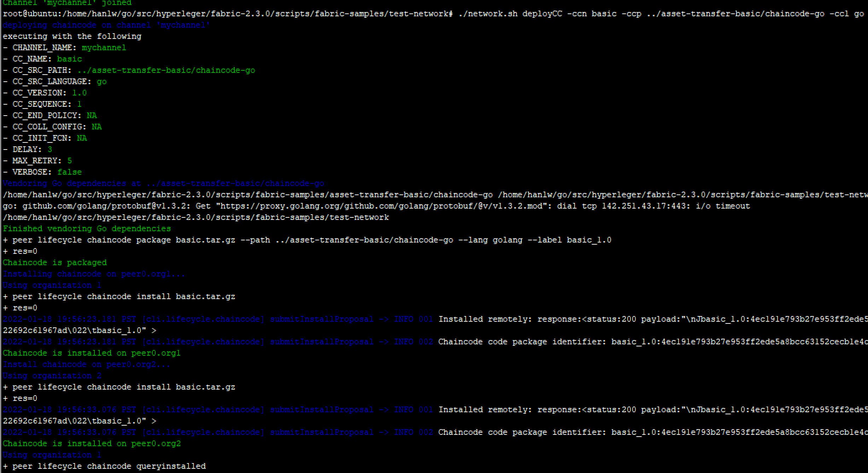This screenshot has height=473, width=868.
Task: Click the 'Installing chaincode on peer0.org1...' line
Action: (x=93, y=274)
